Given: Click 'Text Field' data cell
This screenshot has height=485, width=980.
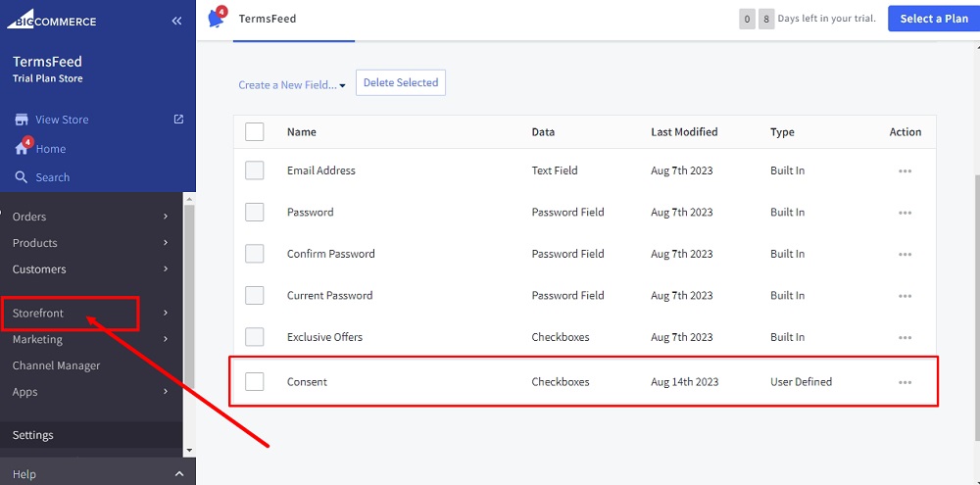Looking at the screenshot, I should click(x=555, y=170).
